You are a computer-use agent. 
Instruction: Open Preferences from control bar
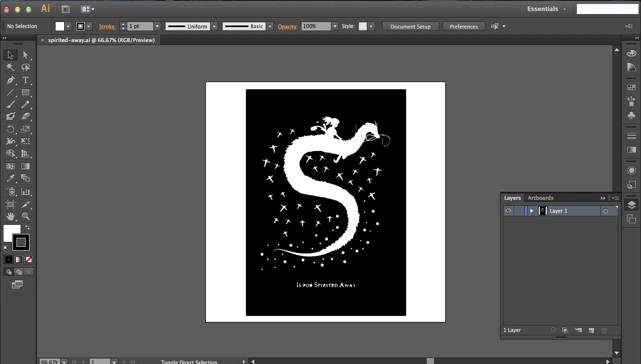464,27
